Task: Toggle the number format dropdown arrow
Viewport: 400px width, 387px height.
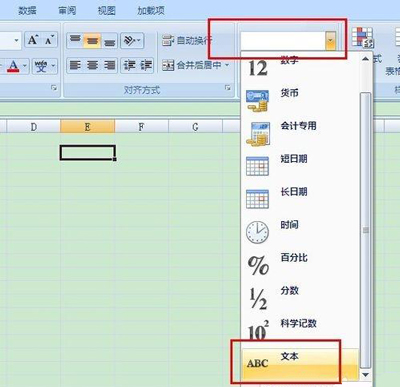Action: (x=330, y=41)
